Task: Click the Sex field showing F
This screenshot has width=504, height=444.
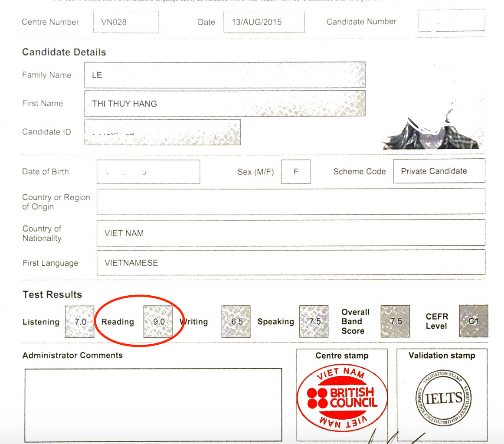Action: [x=296, y=172]
